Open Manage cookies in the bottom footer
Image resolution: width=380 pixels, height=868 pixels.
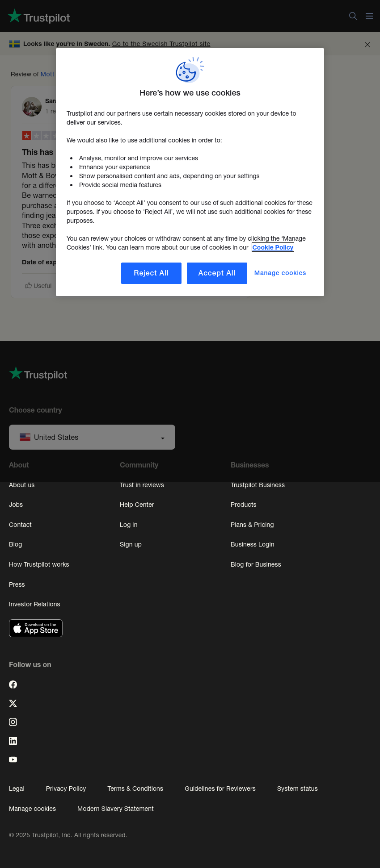(x=32, y=809)
